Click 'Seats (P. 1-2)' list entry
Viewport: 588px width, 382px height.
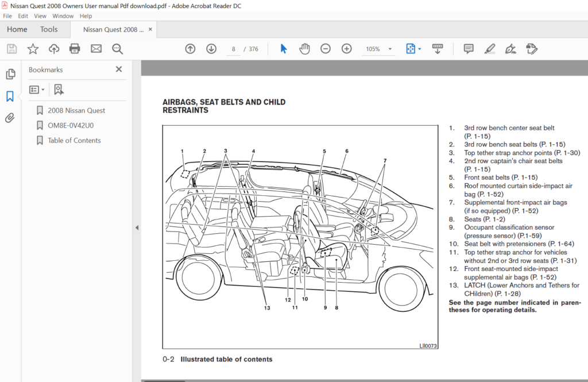485,219
